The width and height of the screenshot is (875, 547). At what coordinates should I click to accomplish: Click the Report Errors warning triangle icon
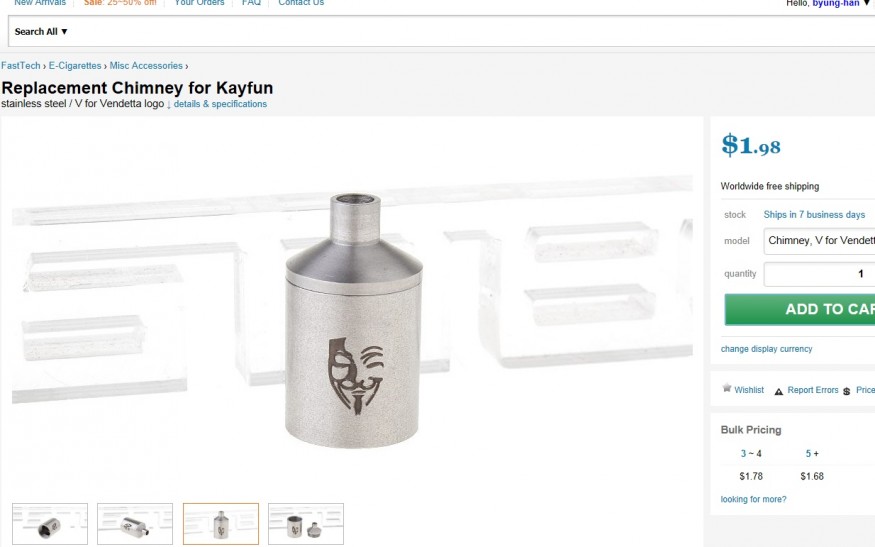[778, 391]
